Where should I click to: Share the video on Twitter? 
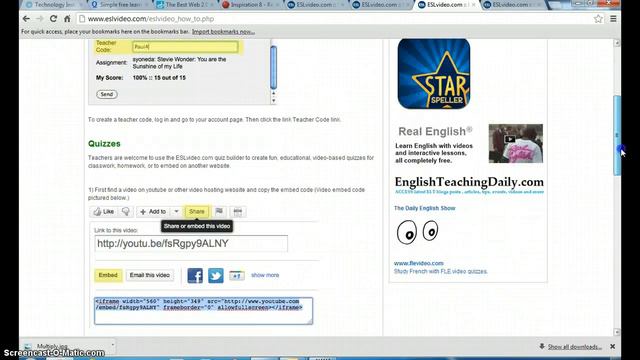216,276
